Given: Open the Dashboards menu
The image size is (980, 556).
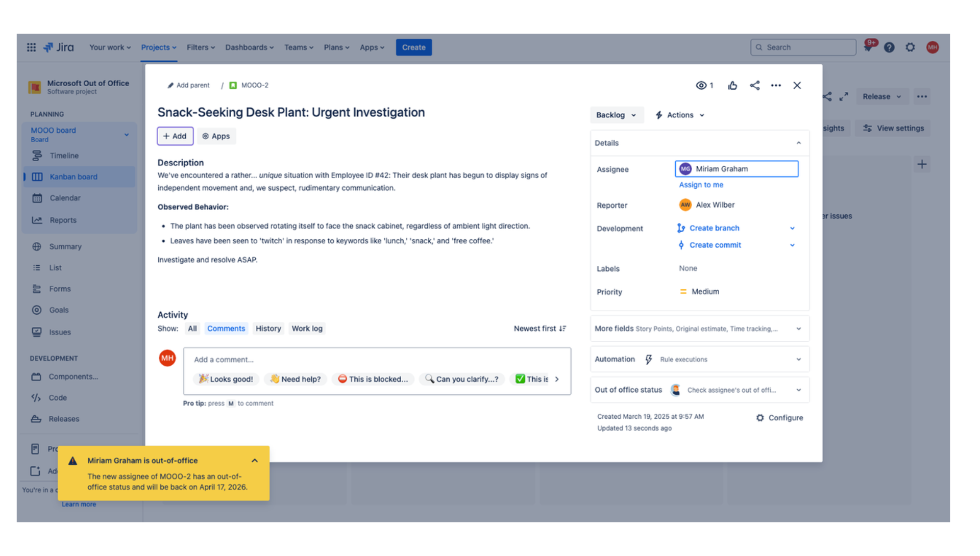Looking at the screenshot, I should (250, 47).
